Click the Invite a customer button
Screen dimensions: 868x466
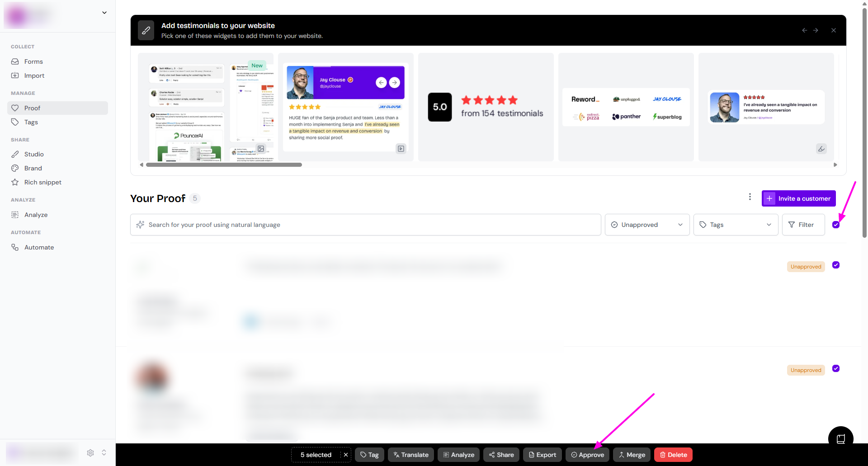(798, 198)
